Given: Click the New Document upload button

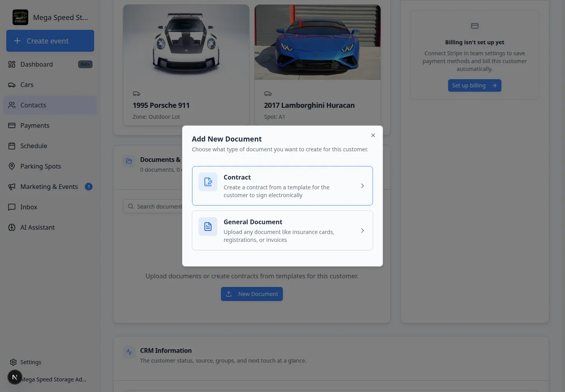Looking at the screenshot, I should 252,294.
